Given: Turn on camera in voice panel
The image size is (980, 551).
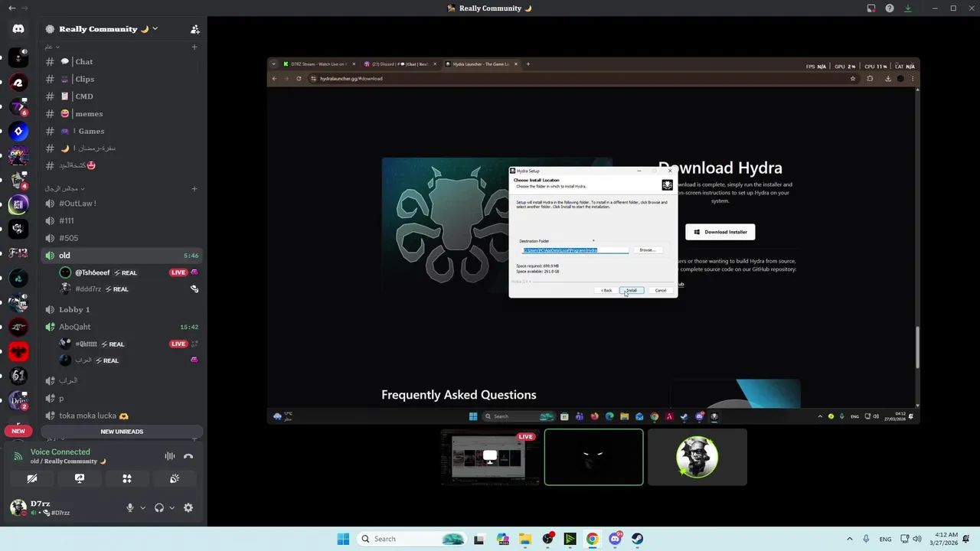Looking at the screenshot, I should pos(32,478).
